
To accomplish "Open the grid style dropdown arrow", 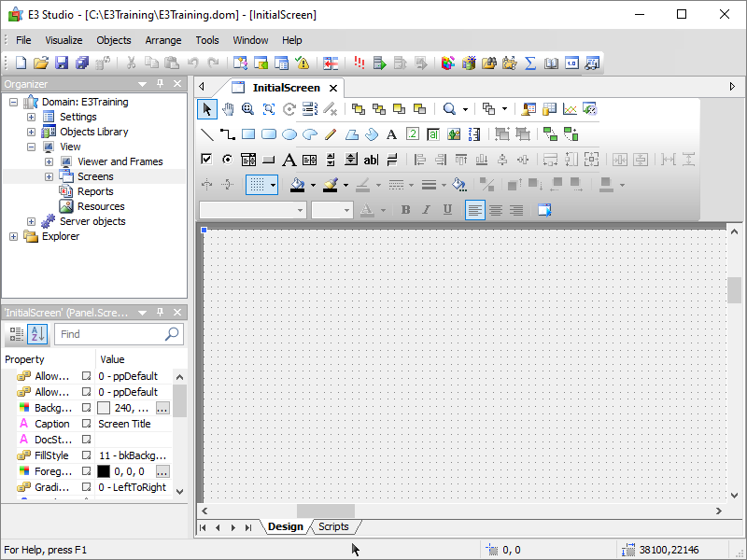I will point(273,185).
